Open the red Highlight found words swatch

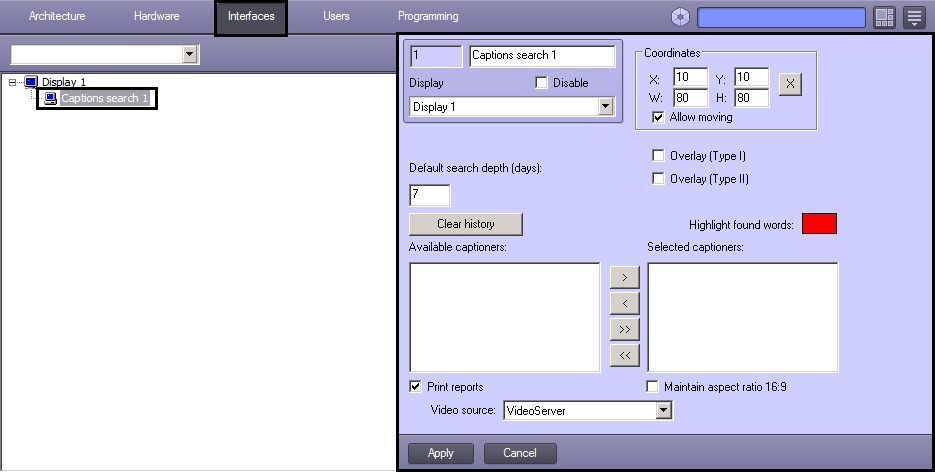coord(819,223)
